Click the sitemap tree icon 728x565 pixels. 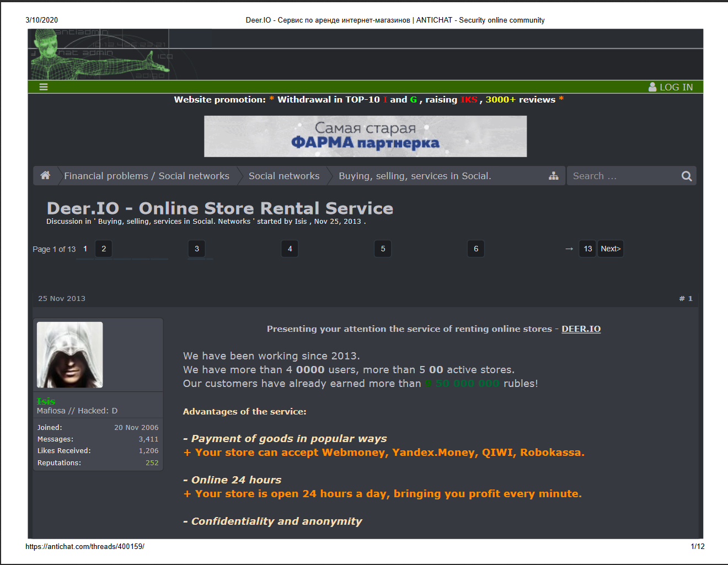pyautogui.click(x=553, y=176)
